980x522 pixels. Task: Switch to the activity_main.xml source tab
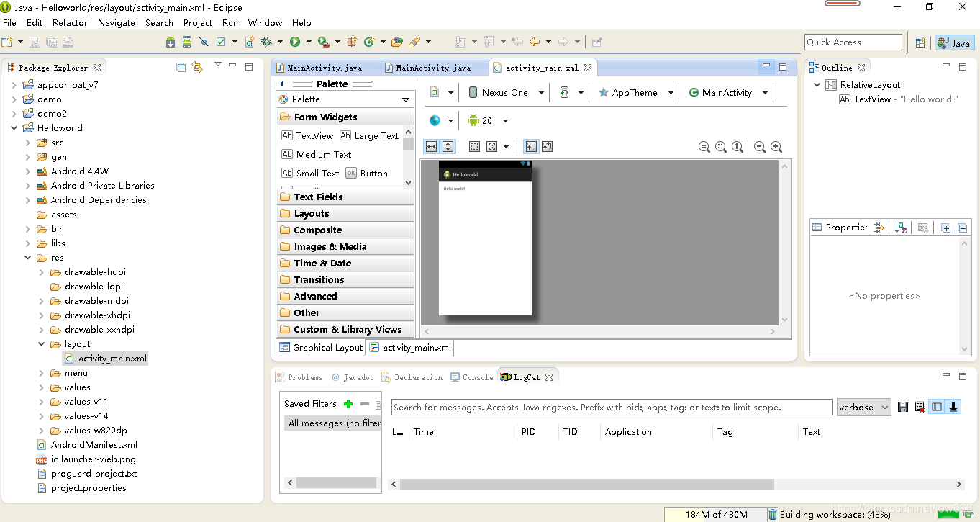410,348
